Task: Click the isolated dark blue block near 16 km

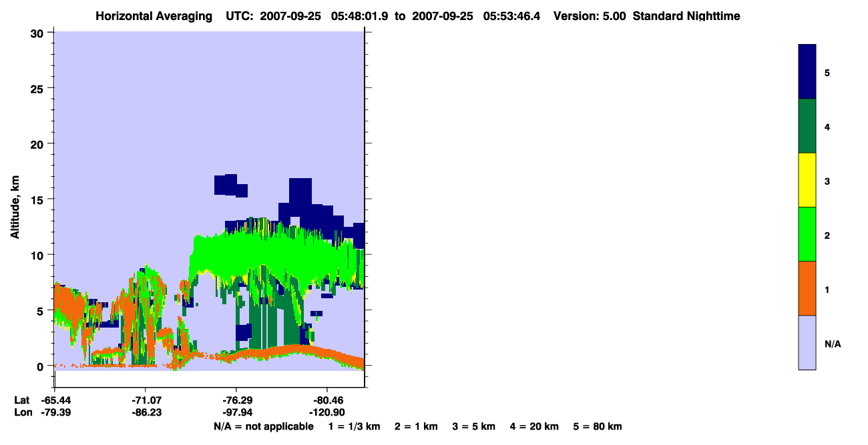Action: click(x=230, y=185)
